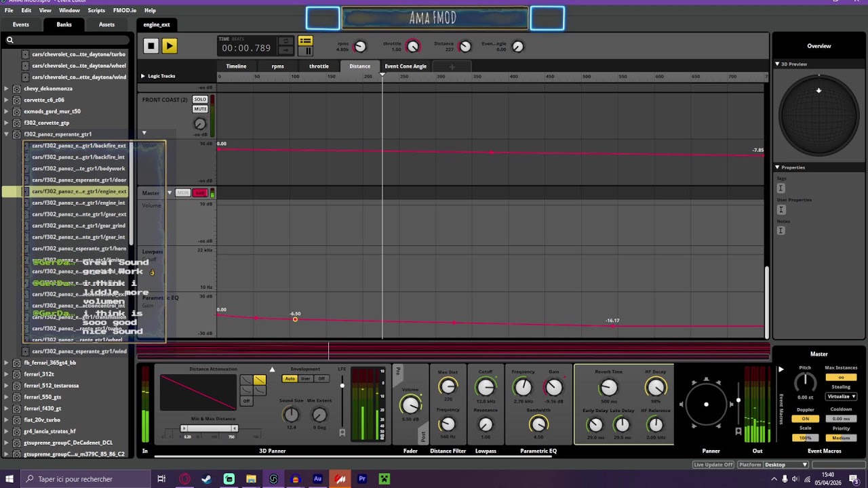868x488 pixels.
Task: Click the search magnifier icon
Action: click(x=10, y=40)
